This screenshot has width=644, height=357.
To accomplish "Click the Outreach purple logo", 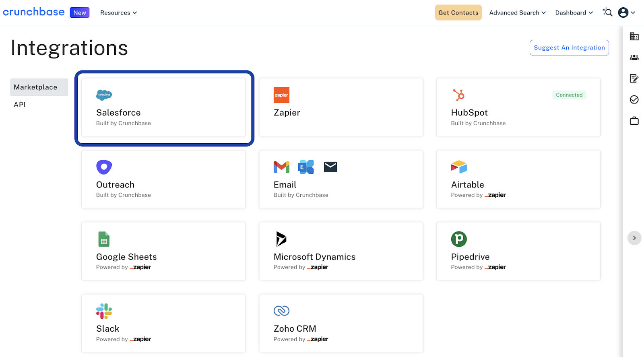I will pos(104,167).
